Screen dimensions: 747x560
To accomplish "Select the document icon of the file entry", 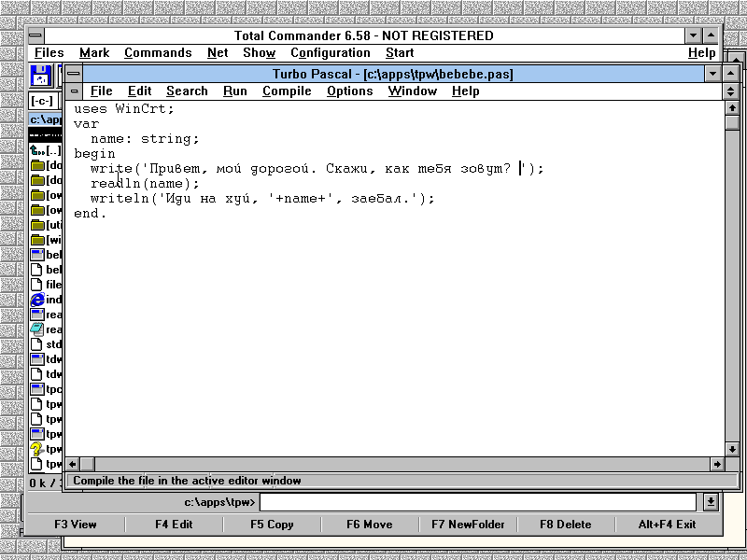I will click(36, 285).
